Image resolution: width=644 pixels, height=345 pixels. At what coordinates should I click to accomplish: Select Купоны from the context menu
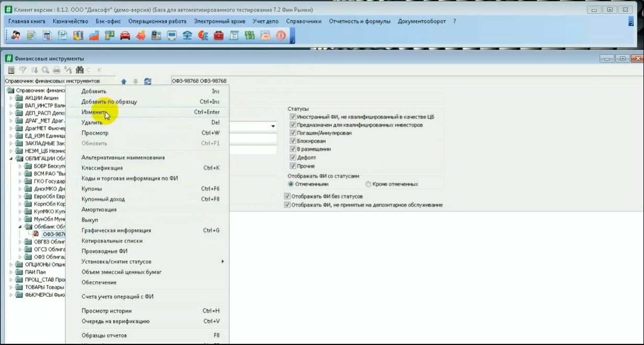pos(150,188)
